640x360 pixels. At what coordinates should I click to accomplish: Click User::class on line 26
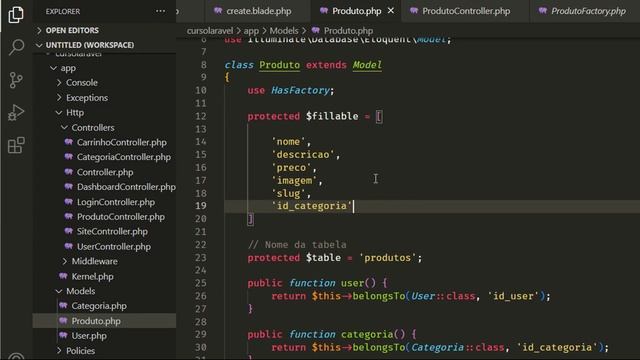[443, 296]
